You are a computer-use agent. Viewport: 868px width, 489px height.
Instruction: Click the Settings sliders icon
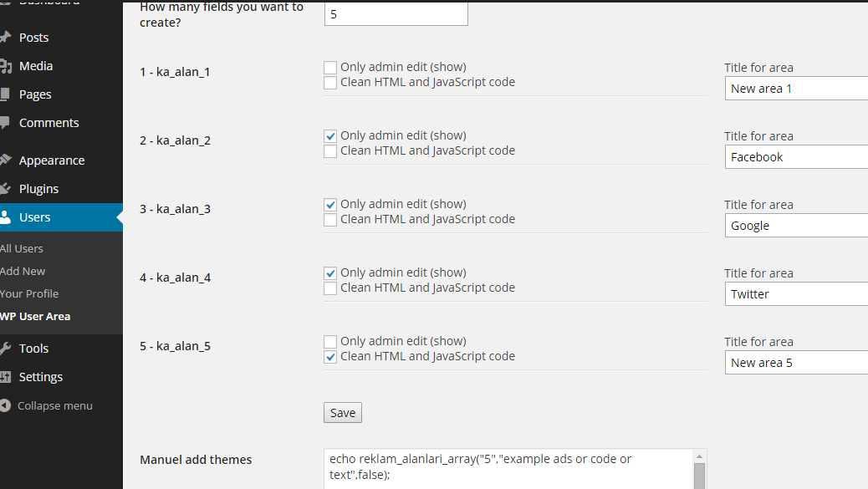coord(5,377)
